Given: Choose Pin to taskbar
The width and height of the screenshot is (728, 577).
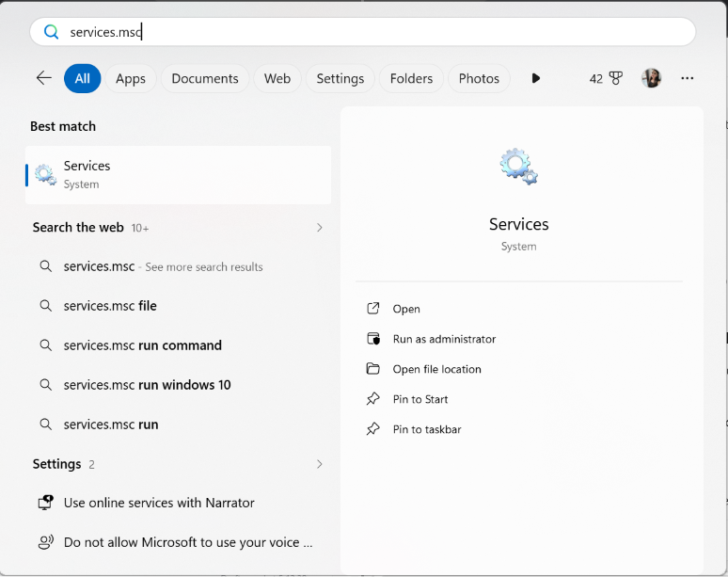Looking at the screenshot, I should coord(427,430).
